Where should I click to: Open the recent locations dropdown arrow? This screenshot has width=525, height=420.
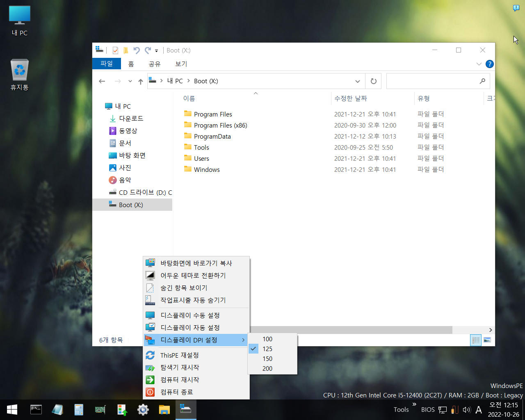coord(130,81)
